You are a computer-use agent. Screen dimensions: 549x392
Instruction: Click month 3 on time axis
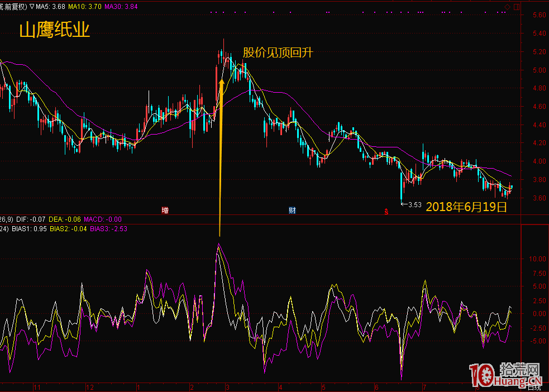coord(227,387)
